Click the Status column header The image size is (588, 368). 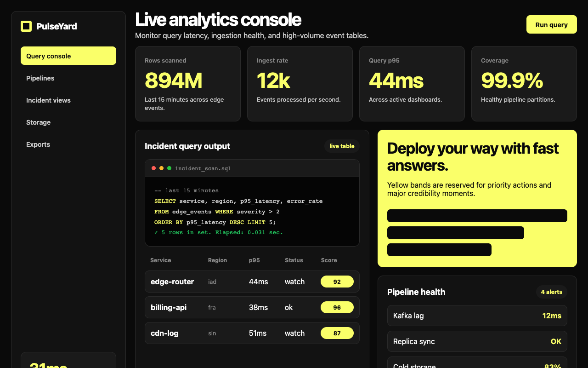[294, 260]
